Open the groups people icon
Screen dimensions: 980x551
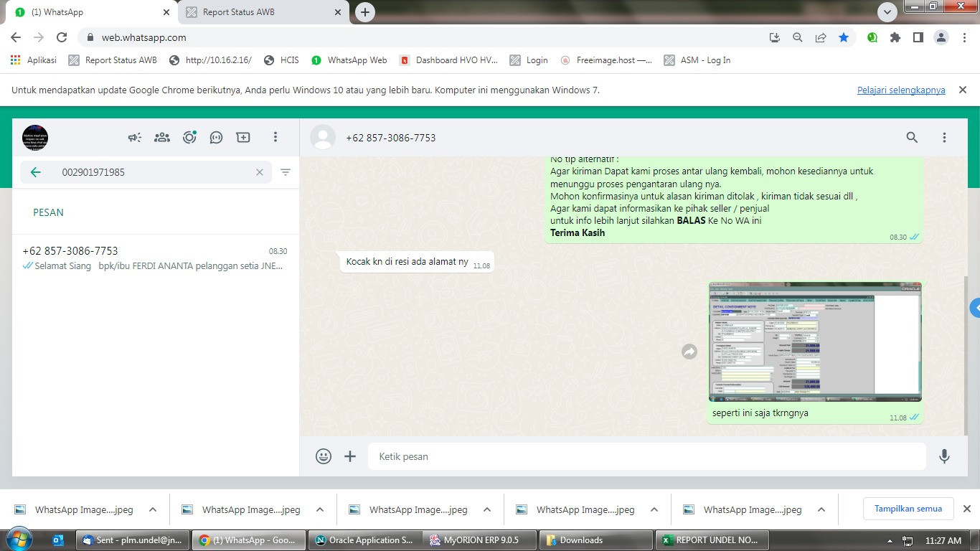[x=162, y=137]
